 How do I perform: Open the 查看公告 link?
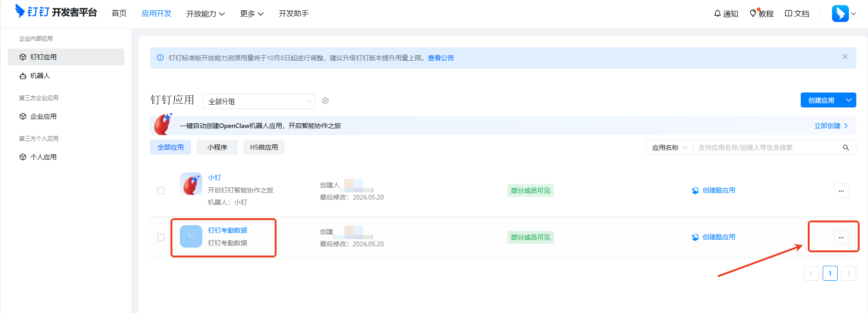coord(441,58)
